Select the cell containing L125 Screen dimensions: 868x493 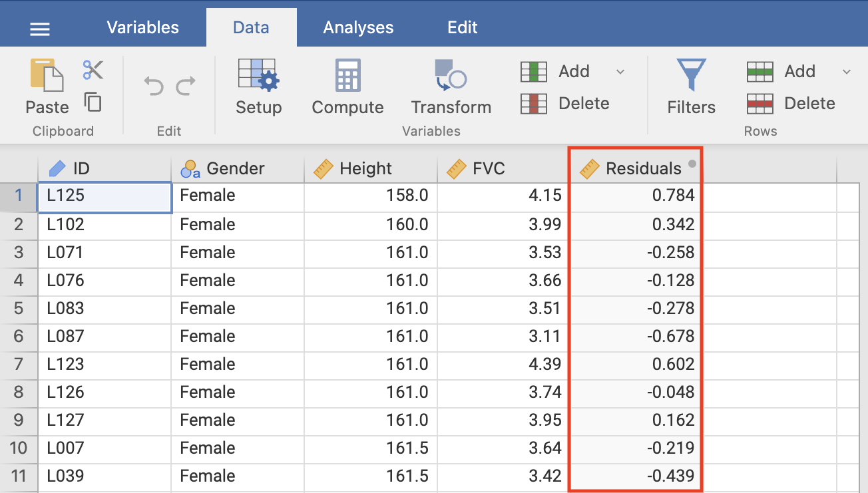click(x=105, y=196)
